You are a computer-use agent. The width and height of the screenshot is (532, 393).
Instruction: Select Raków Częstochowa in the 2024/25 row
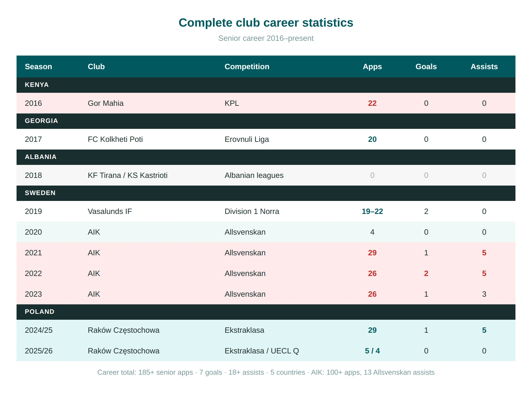[x=124, y=330]
